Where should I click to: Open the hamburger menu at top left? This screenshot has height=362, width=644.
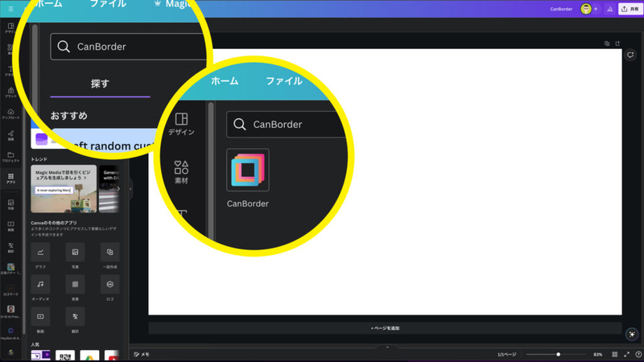10,9
